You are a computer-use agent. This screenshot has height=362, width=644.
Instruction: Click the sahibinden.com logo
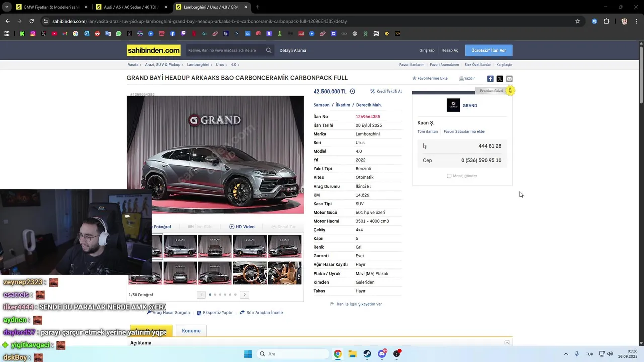point(153,50)
